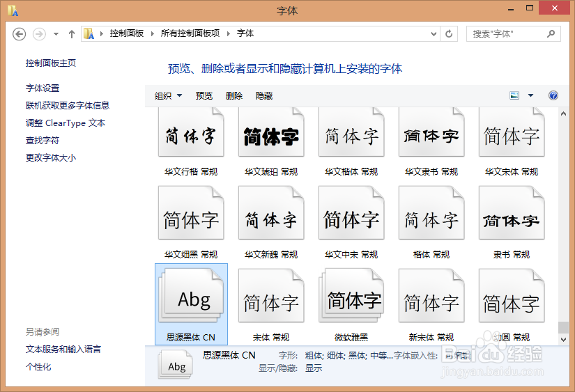Select the 华文楷体 常规 font icon

351,132
